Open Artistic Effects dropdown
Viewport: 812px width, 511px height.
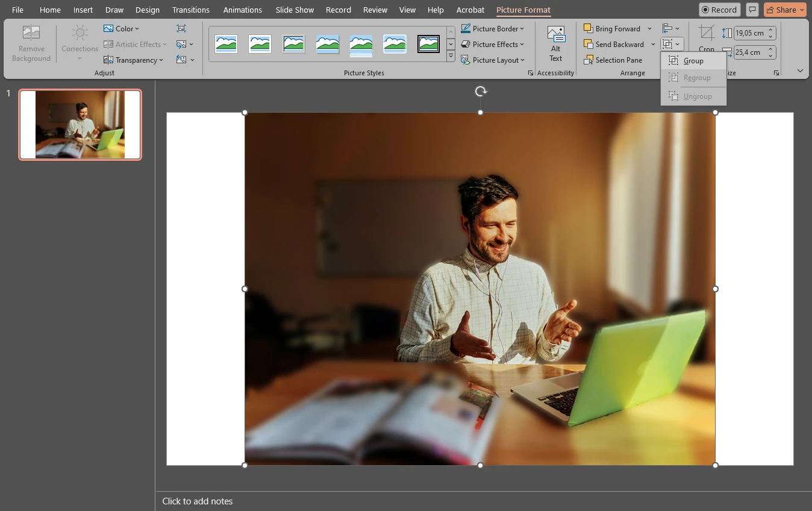click(135, 44)
